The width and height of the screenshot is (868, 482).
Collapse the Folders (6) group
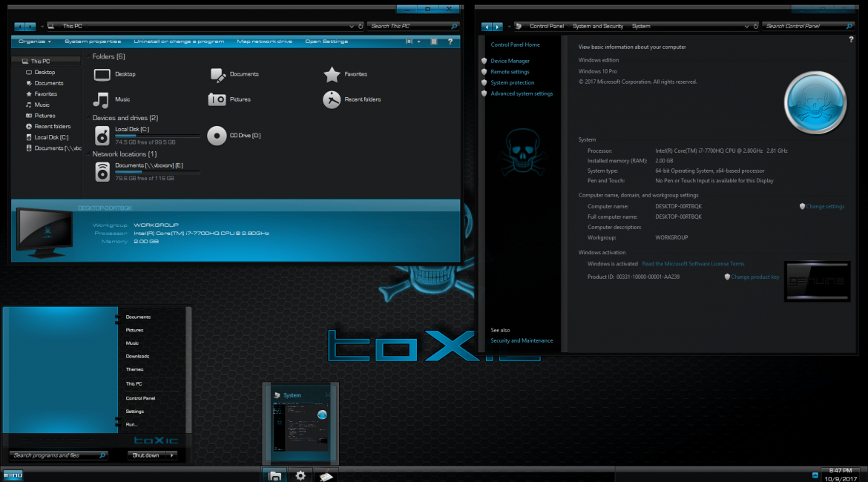(x=88, y=56)
